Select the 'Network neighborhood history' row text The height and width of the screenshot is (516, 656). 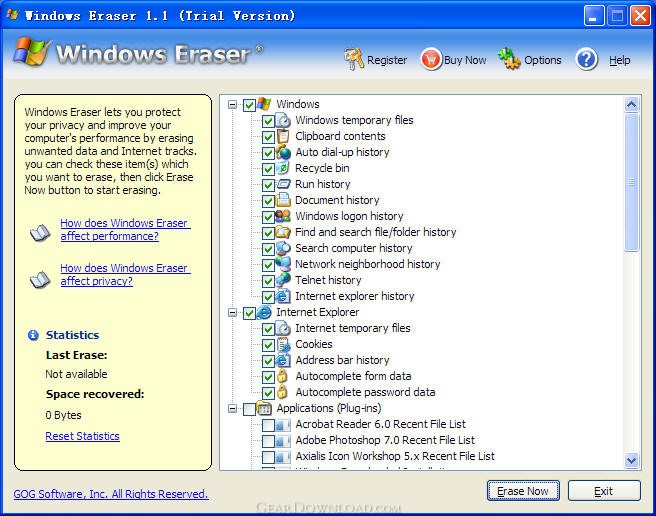pyautogui.click(x=368, y=264)
